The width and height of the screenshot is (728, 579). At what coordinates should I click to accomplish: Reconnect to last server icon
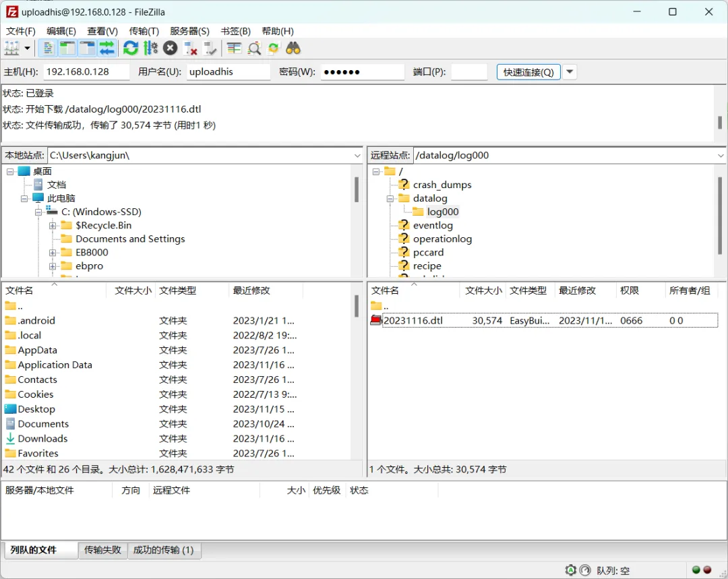tap(210, 48)
